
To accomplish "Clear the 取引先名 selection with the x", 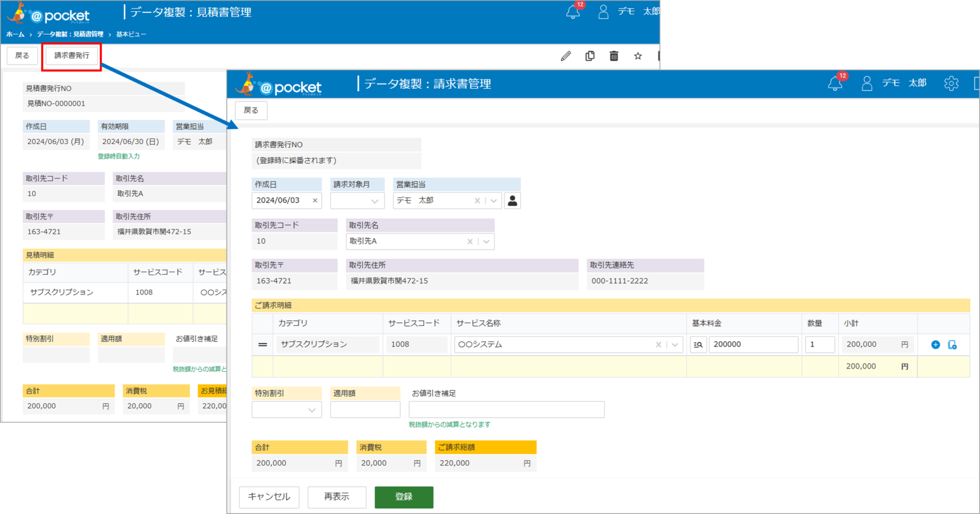I will point(470,241).
